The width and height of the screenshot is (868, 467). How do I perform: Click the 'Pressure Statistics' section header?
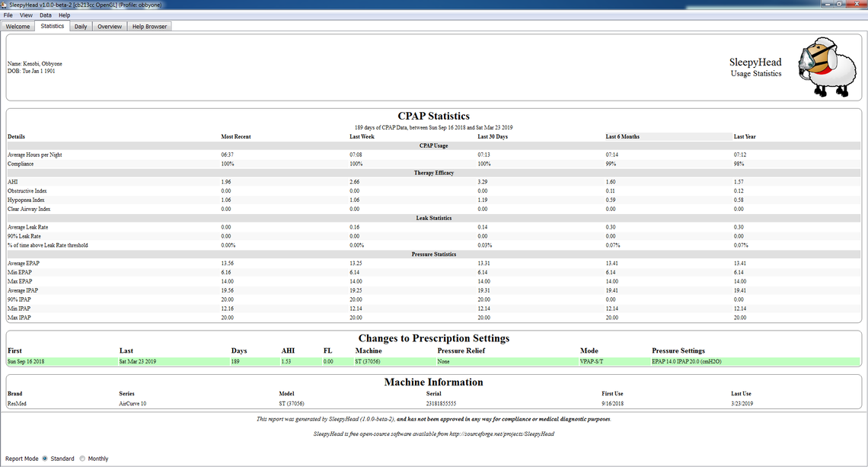(x=433, y=254)
